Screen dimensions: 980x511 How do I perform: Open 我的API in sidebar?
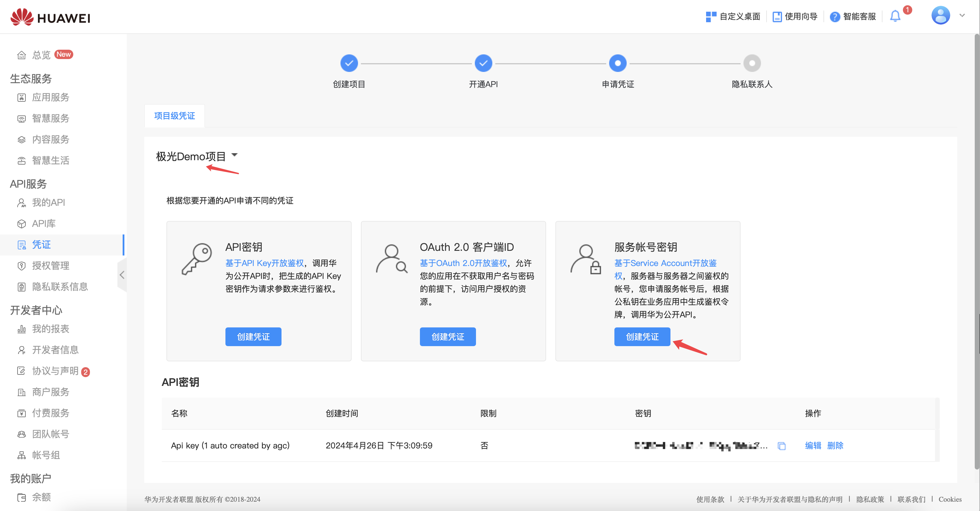(48, 203)
